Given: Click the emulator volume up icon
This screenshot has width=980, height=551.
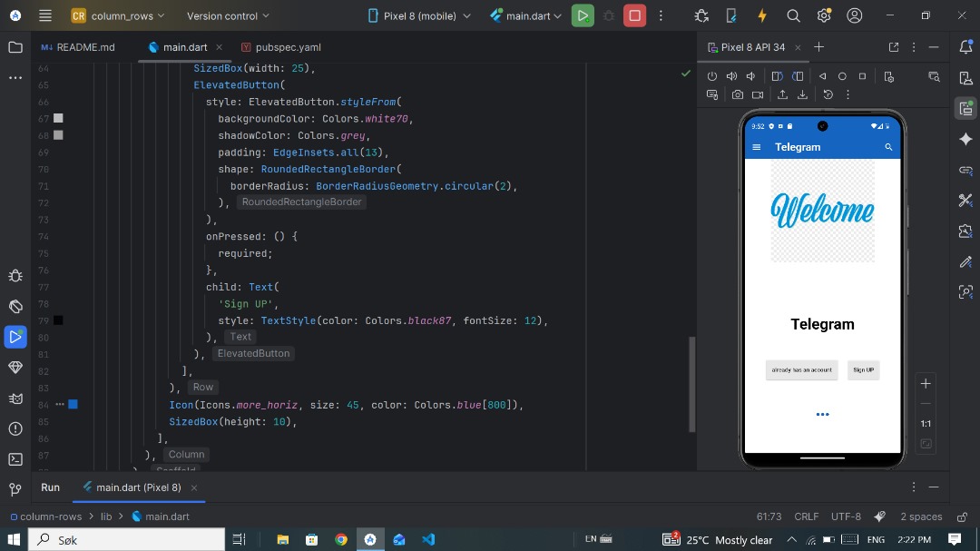Looking at the screenshot, I should [x=731, y=75].
